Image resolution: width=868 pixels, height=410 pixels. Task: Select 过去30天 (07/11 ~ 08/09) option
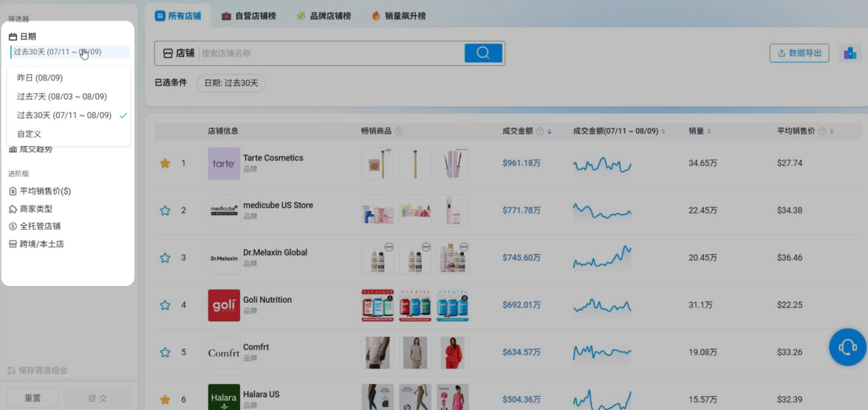[x=69, y=115]
